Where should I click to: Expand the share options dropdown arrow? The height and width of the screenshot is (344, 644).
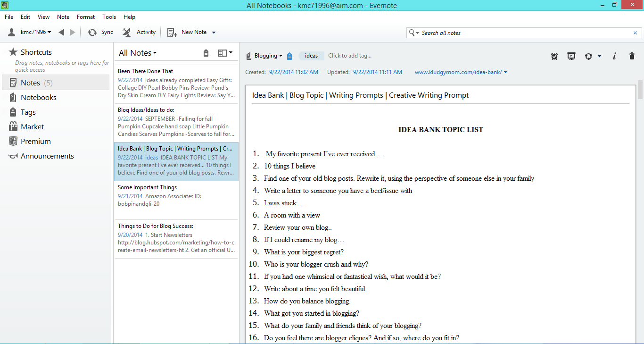click(x=599, y=56)
